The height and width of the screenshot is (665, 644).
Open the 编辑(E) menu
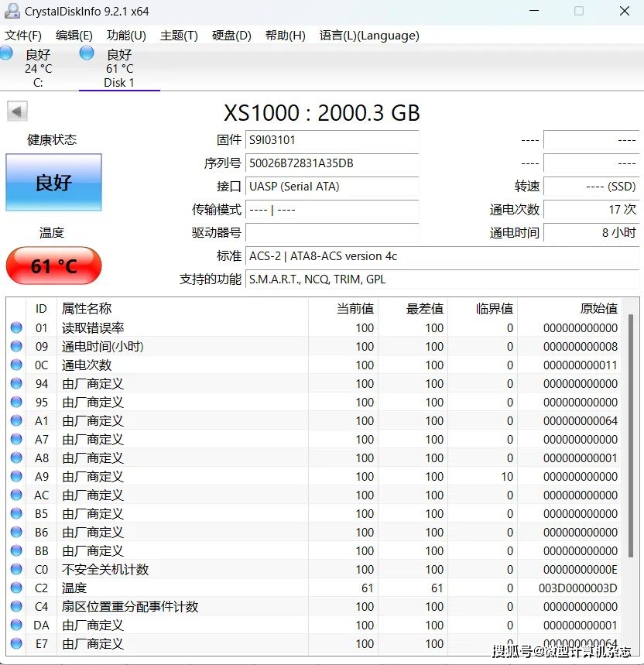tap(74, 36)
